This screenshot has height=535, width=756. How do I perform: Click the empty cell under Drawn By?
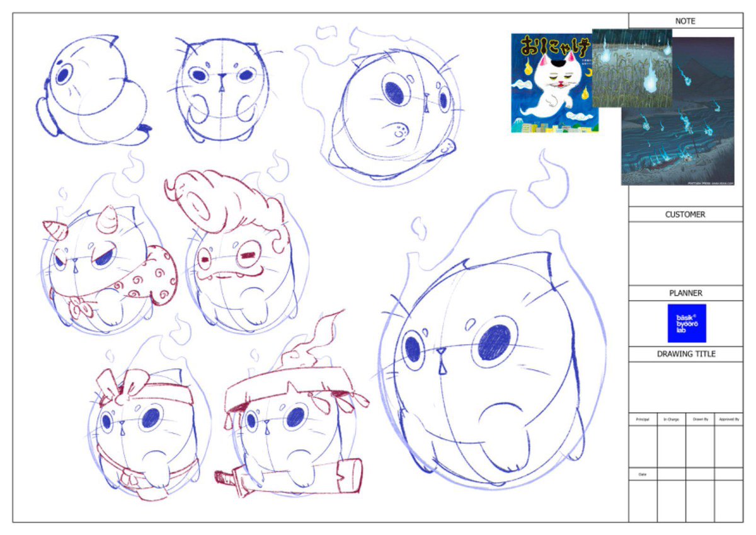click(701, 447)
